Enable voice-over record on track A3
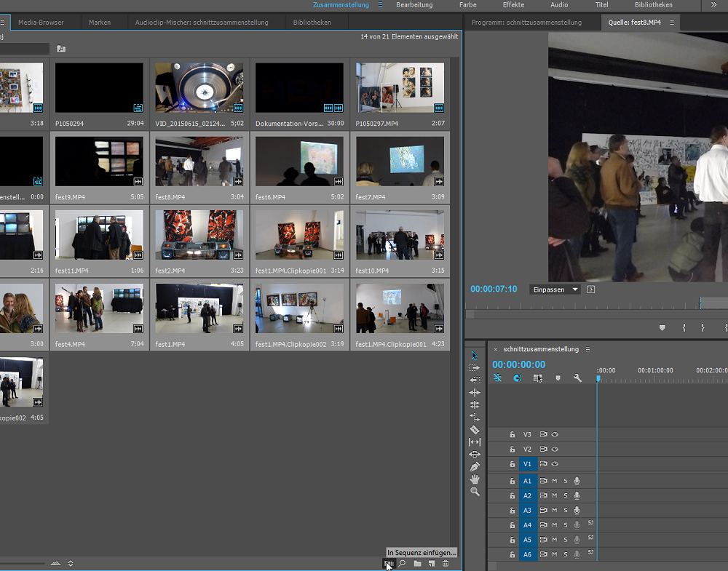This screenshot has width=728, height=571. pos(577,510)
